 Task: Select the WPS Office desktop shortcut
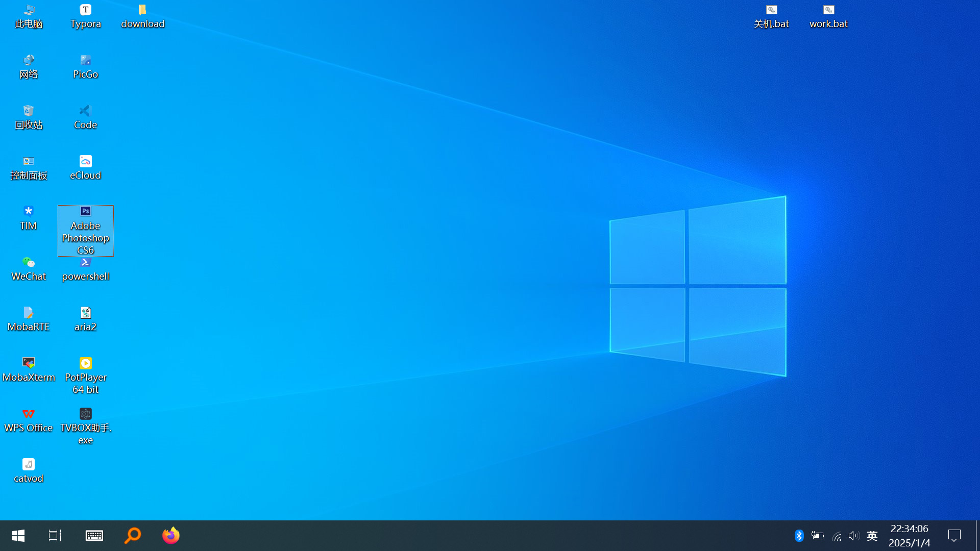[29, 420]
